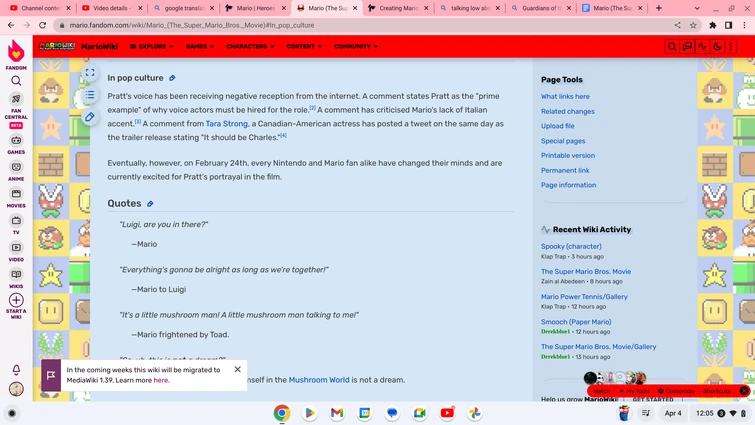This screenshot has height=425, width=755.
Task: Expand the Community menu
Action: [x=356, y=46]
